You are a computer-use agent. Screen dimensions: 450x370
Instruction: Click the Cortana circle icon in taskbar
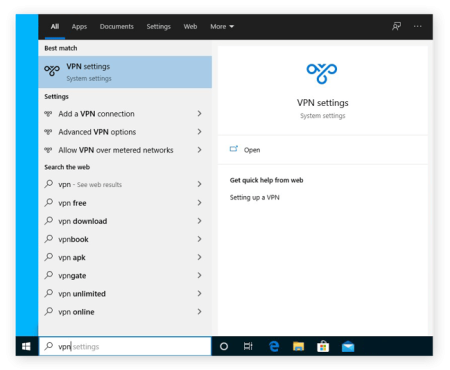(x=224, y=346)
